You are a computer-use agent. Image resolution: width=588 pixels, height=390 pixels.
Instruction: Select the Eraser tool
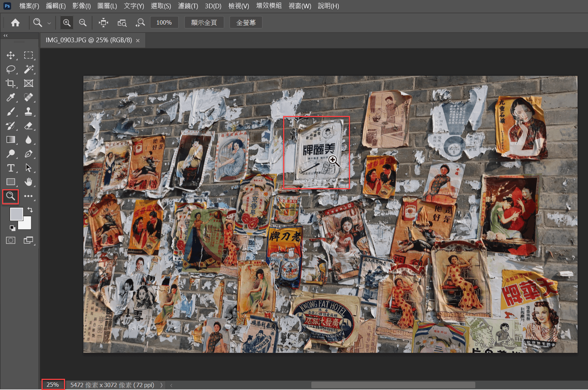(29, 126)
